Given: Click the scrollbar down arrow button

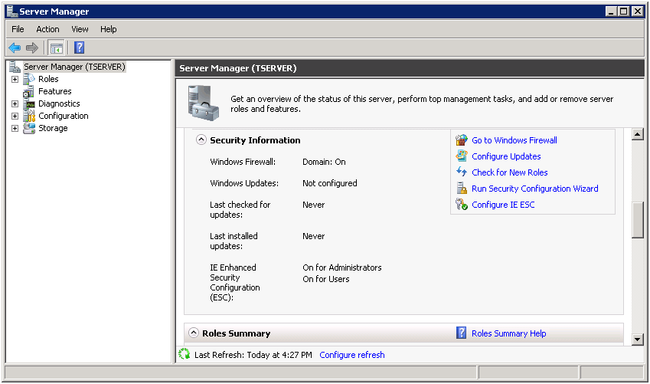Looking at the screenshot, I should point(637,339).
